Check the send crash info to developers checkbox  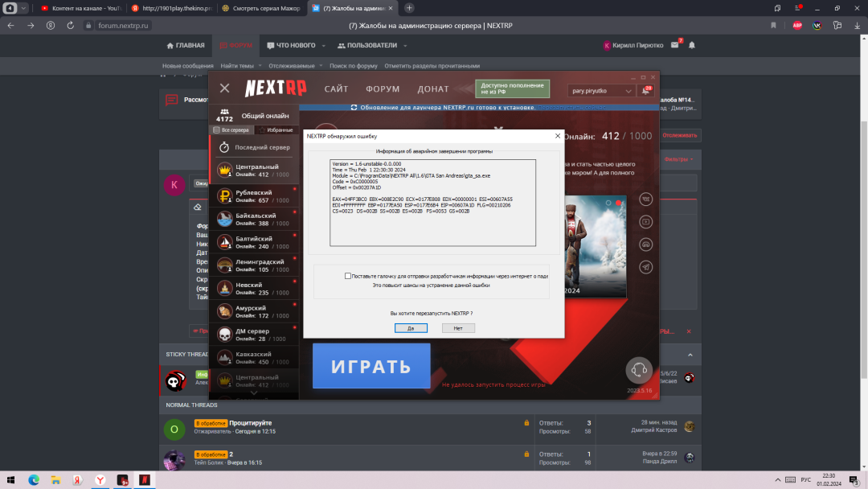tap(348, 276)
